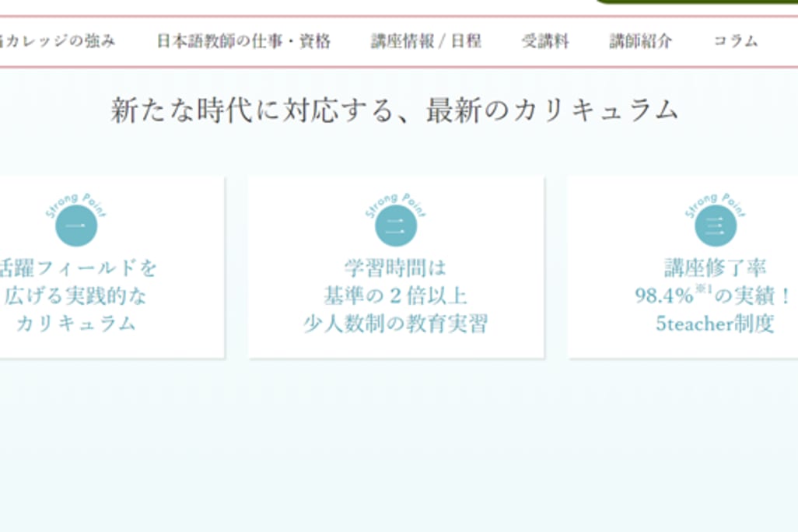Click the 5teacher制度 text

(x=714, y=324)
